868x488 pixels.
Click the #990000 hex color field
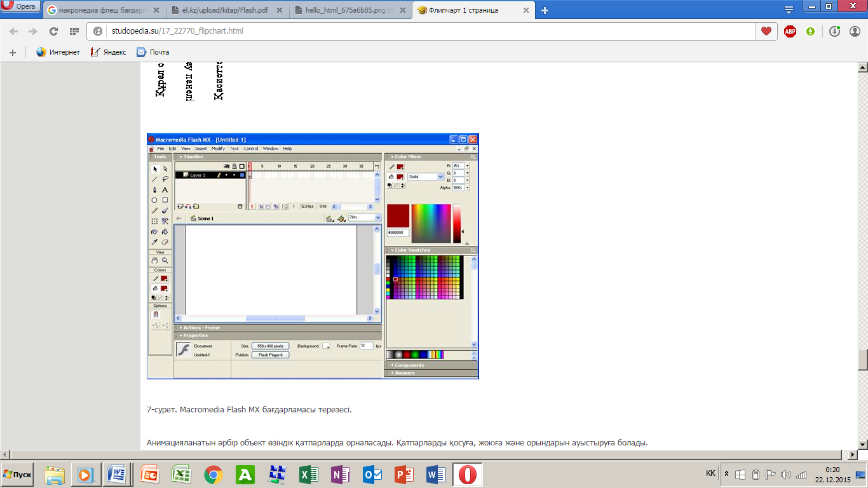point(398,233)
